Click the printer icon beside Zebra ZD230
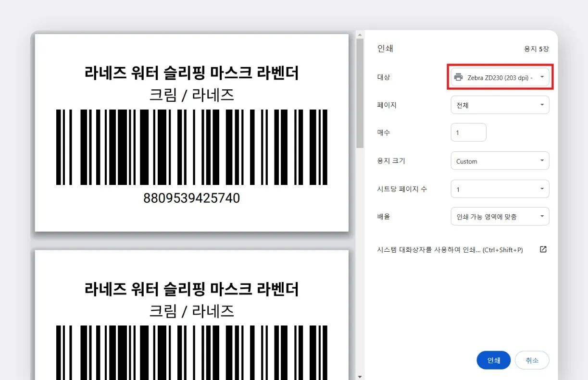Image resolution: width=588 pixels, height=380 pixels. [459, 77]
